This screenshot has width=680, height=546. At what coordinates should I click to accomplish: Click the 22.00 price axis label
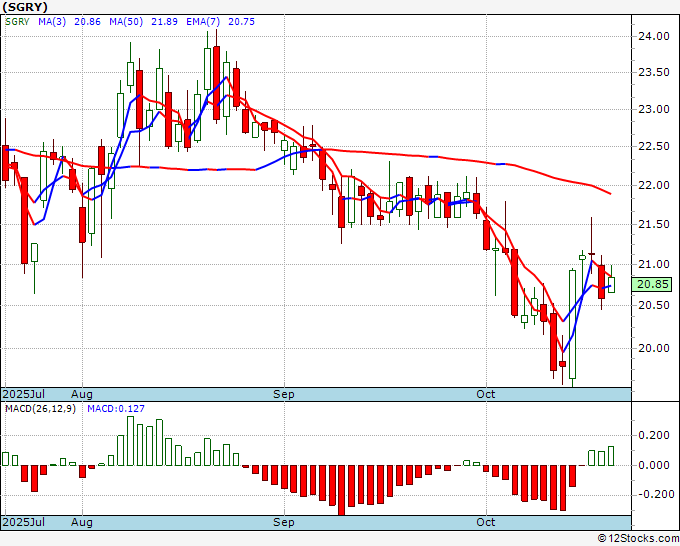click(654, 185)
